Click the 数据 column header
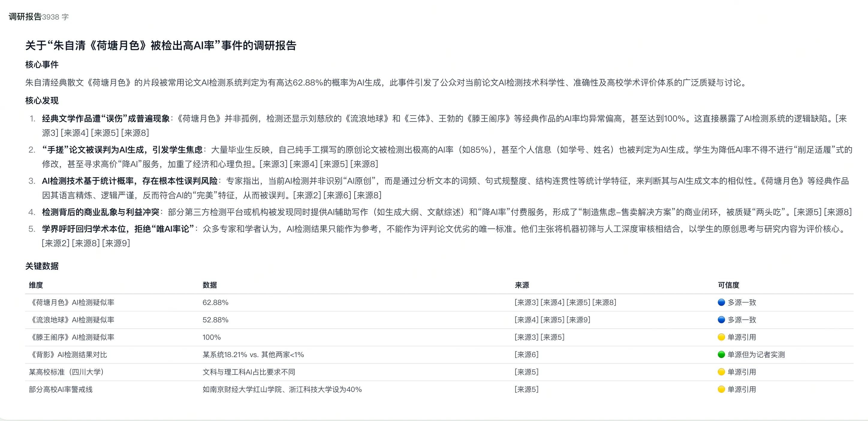 (x=210, y=285)
